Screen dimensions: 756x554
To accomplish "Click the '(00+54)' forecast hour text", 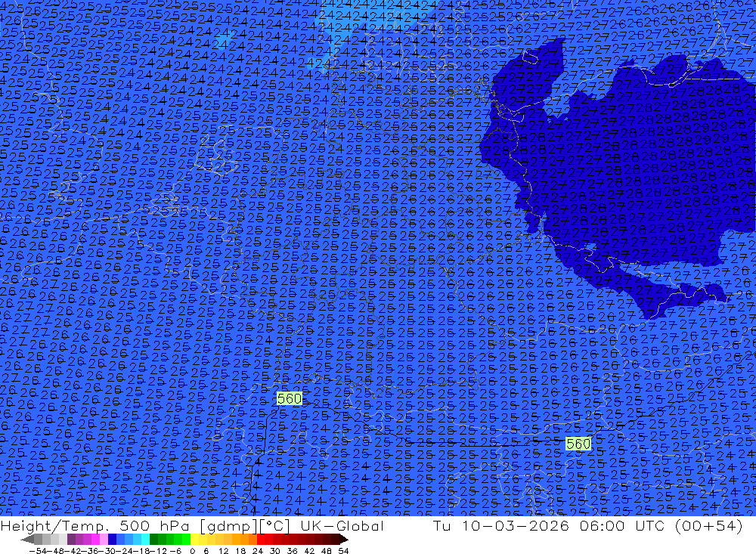I will tap(709, 526).
